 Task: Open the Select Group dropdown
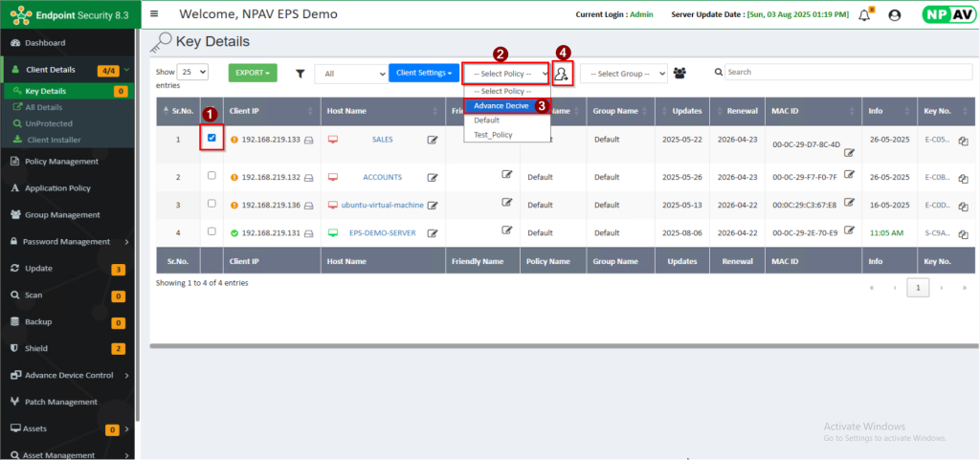click(623, 74)
